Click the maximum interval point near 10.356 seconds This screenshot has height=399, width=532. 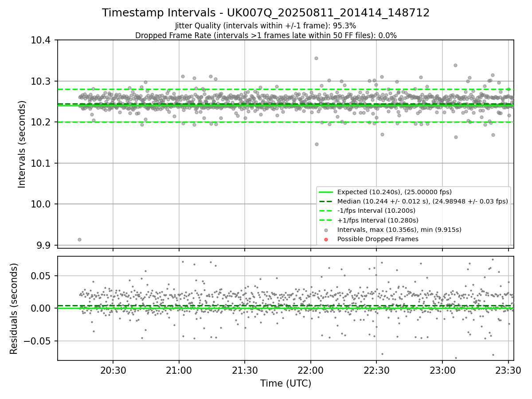(x=316, y=58)
